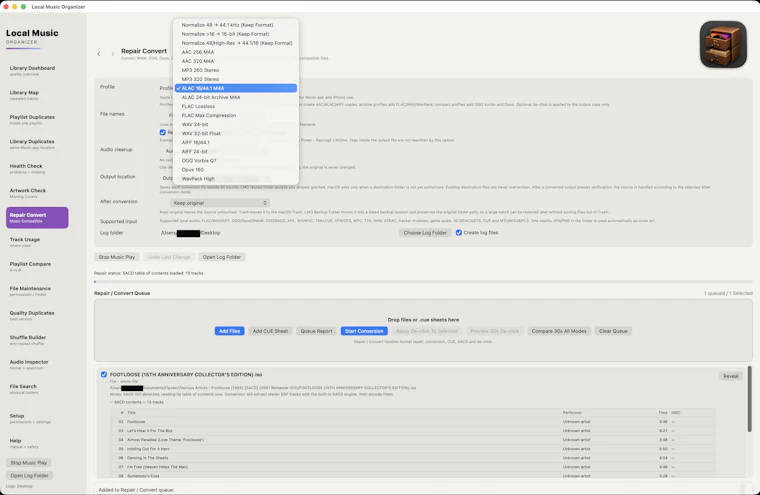Open Shuffle Builder section

coord(37,340)
